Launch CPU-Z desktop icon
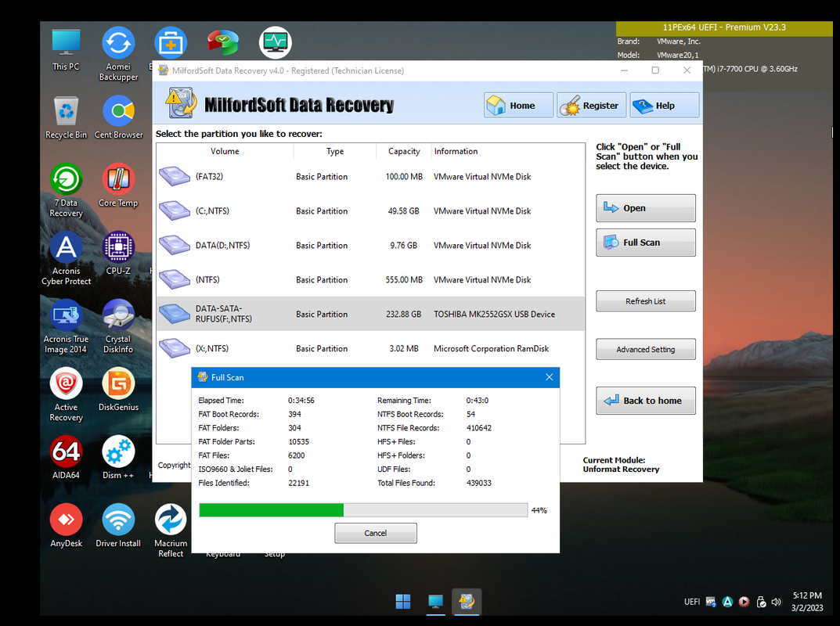The width and height of the screenshot is (840, 626). pyautogui.click(x=118, y=254)
